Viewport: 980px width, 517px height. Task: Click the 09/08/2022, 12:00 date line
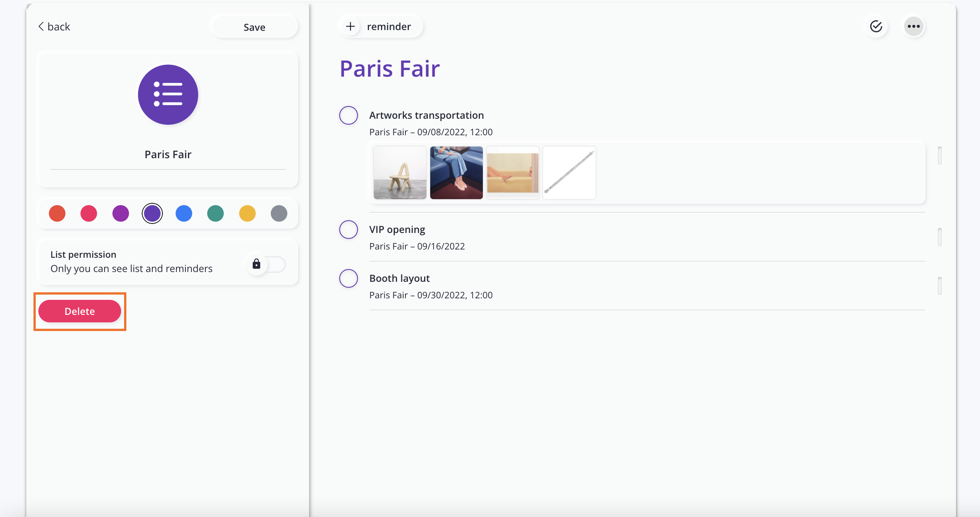click(455, 132)
